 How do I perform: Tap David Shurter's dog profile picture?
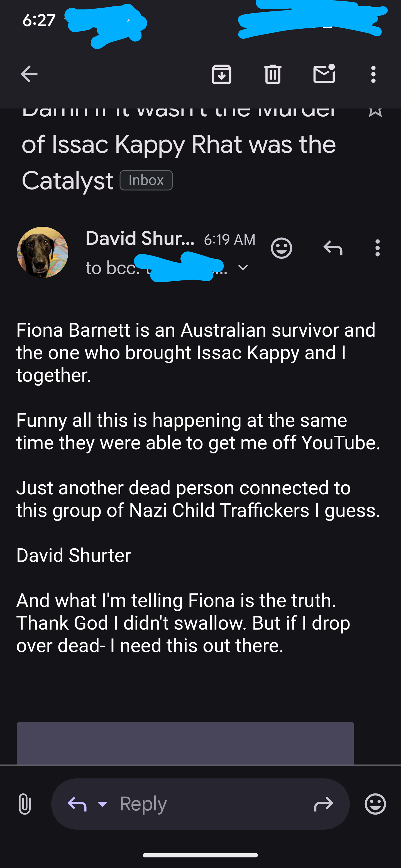pos(43,252)
